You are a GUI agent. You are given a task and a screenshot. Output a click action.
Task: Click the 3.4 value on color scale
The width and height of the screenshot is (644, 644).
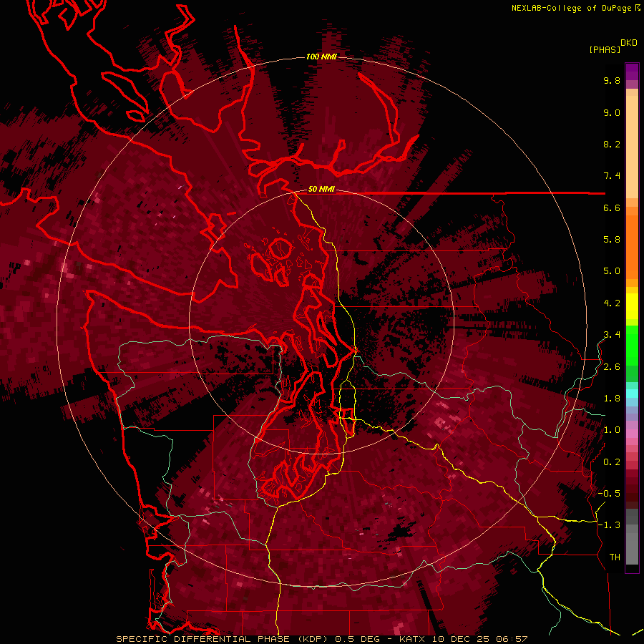[612, 335]
